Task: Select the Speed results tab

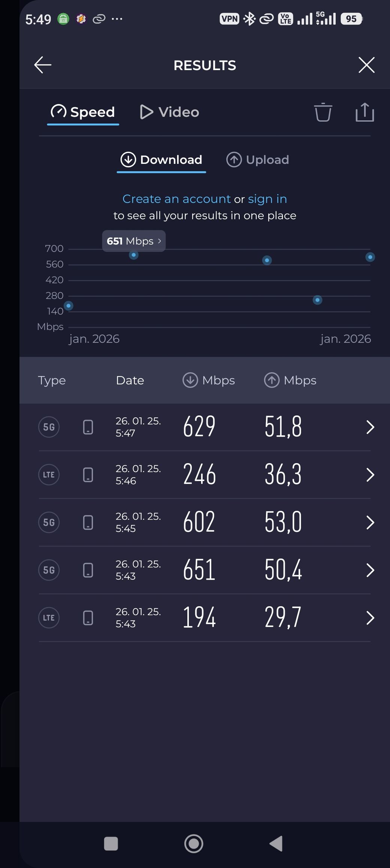Action: coord(83,112)
